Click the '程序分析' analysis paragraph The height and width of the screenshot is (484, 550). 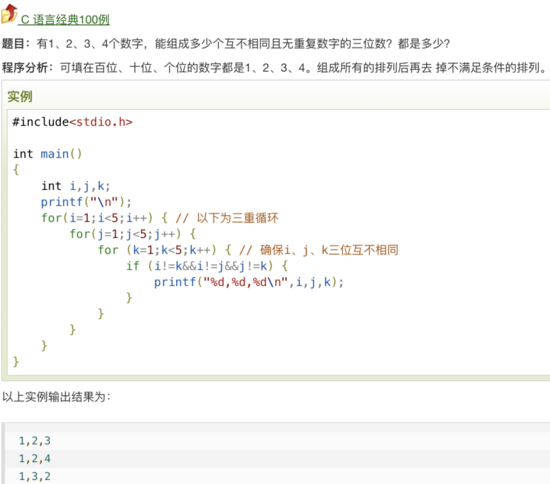point(274,67)
